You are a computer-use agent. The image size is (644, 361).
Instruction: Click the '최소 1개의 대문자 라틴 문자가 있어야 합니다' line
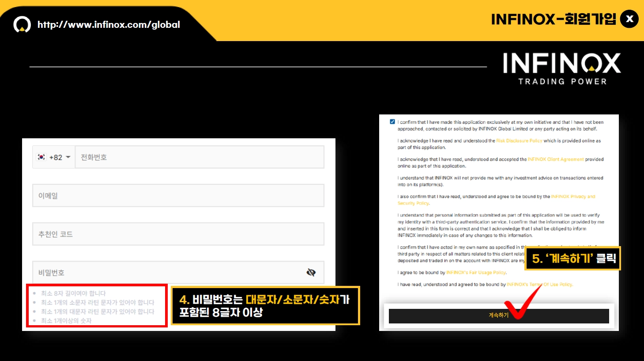tap(98, 312)
